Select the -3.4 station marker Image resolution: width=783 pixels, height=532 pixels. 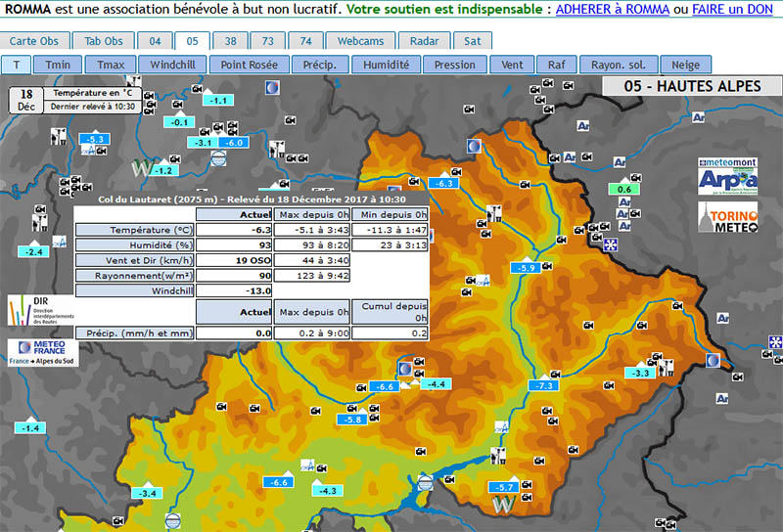pyautogui.click(x=147, y=493)
